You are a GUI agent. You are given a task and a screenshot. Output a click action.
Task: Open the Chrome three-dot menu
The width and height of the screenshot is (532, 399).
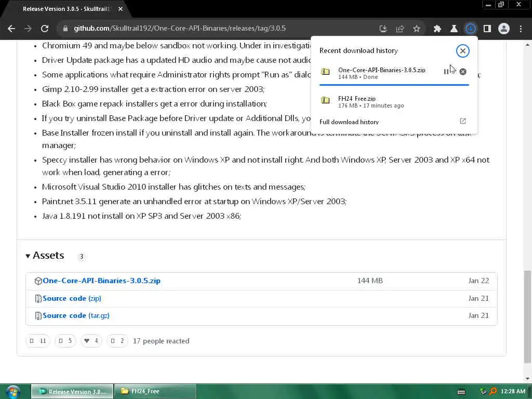click(521, 29)
